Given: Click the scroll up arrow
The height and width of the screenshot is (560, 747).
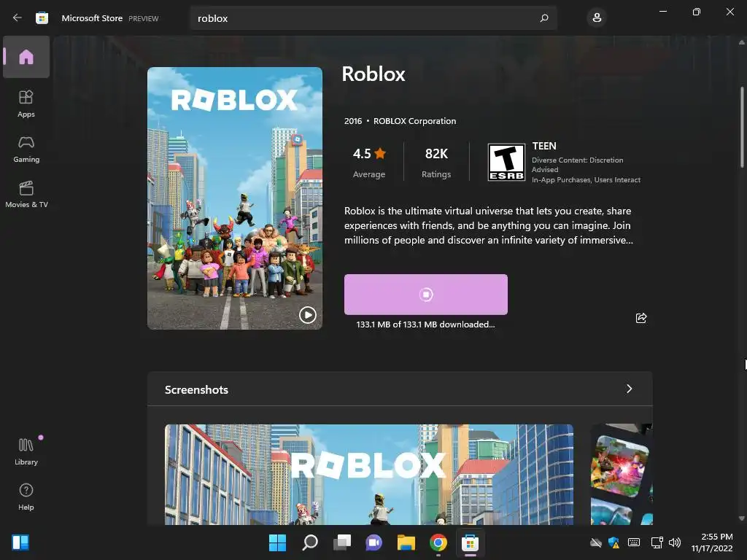Looking at the screenshot, I should [x=741, y=42].
